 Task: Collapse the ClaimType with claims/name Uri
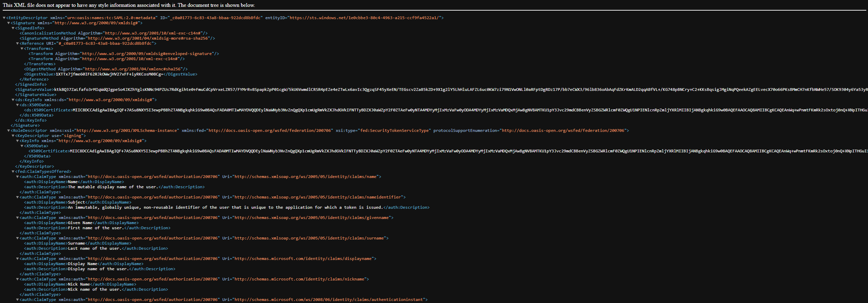pyautogui.click(x=17, y=177)
